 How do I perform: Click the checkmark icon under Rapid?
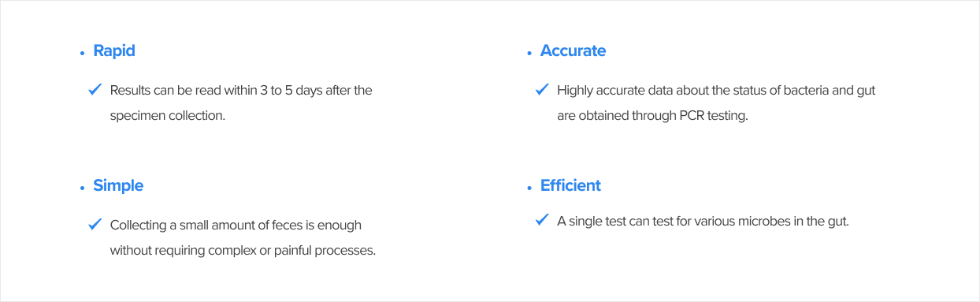point(95,90)
